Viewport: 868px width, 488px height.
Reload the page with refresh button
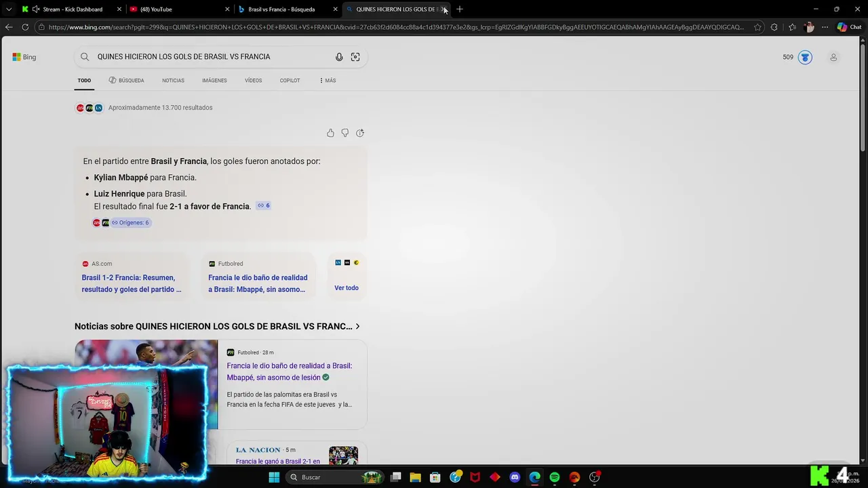coord(25,27)
